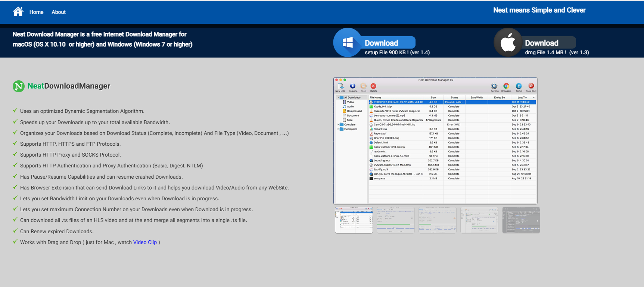The height and width of the screenshot is (287, 644).
Task: Select the PCBSD10.2-RELEASE download row
Action: 452,102
